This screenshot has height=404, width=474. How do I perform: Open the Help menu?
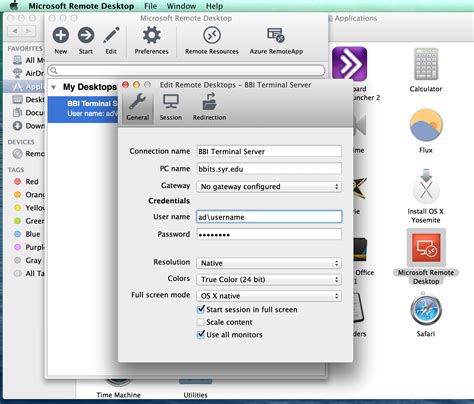point(214,6)
